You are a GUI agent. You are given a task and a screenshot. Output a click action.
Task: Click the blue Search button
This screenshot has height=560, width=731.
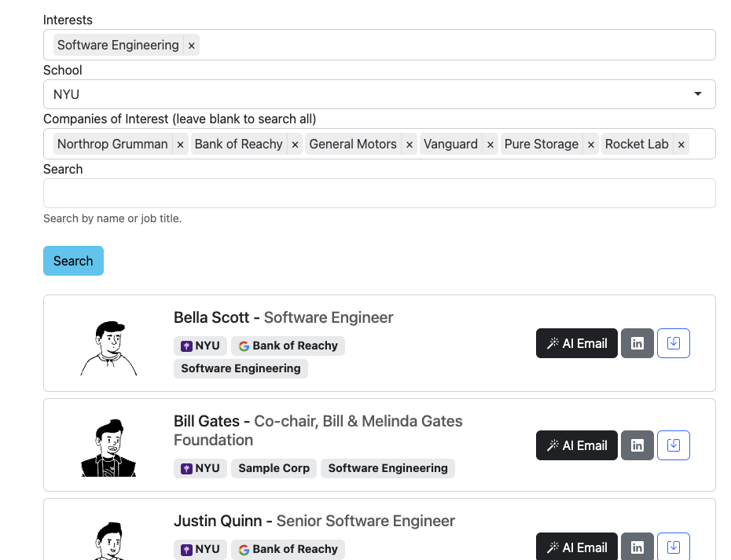(x=73, y=261)
